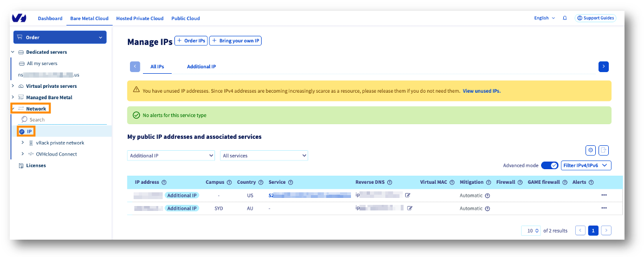Open the Filter IPv4/IPv6 dropdown
This screenshot has height=257, width=644.
click(586, 165)
